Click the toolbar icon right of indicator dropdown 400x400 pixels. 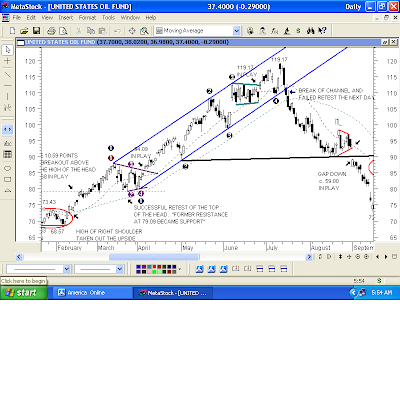pyautogui.click(x=250, y=31)
